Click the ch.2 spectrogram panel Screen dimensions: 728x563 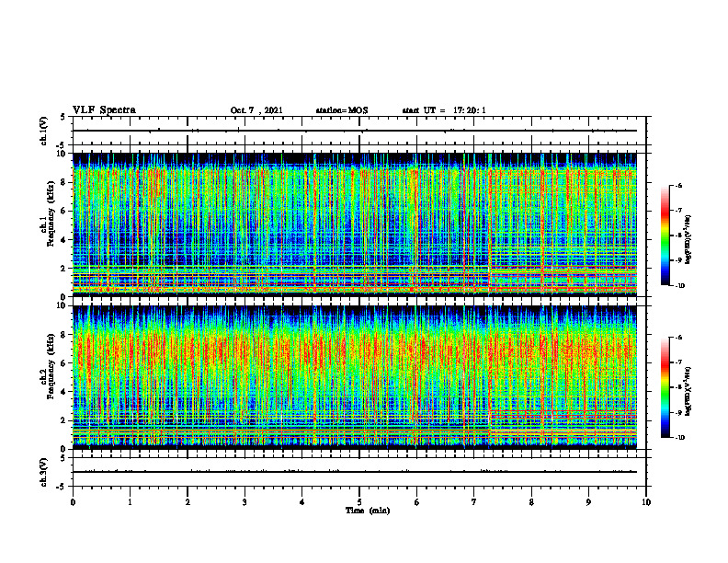[355, 377]
